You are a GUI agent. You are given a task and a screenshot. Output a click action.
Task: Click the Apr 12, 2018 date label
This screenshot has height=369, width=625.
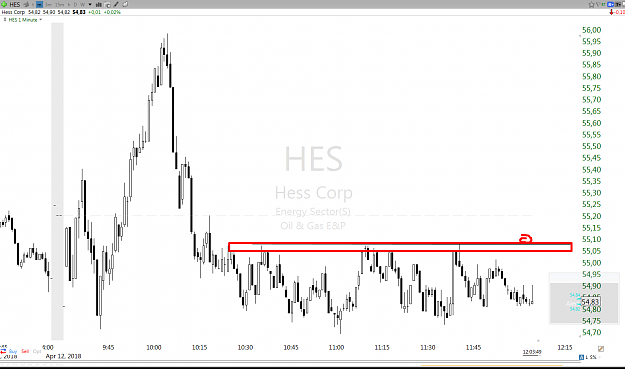[63, 356]
